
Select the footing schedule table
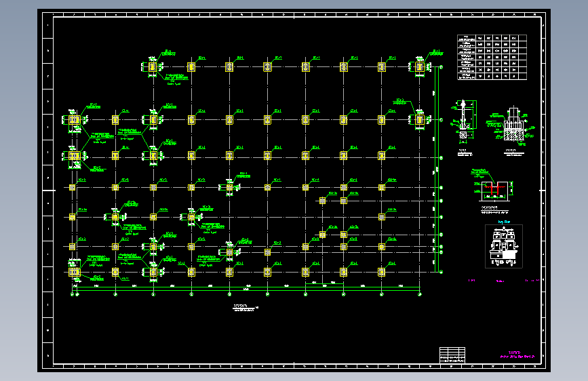492,58
